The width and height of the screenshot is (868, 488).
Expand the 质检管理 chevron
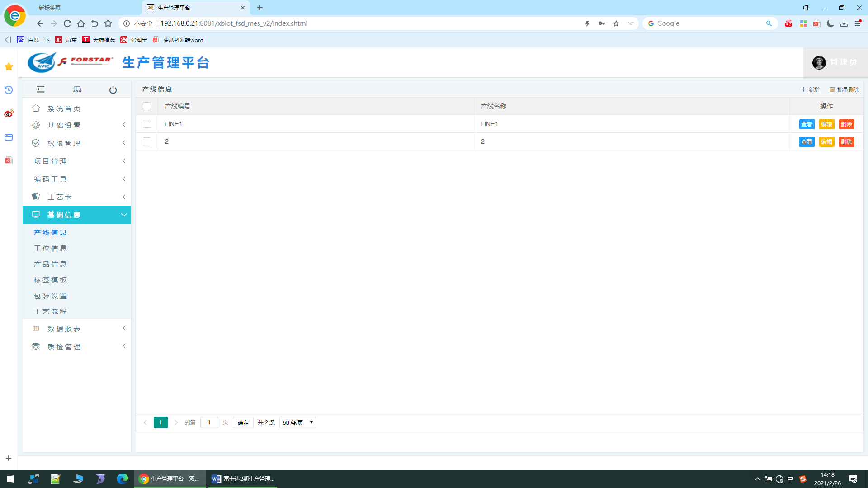tap(124, 346)
